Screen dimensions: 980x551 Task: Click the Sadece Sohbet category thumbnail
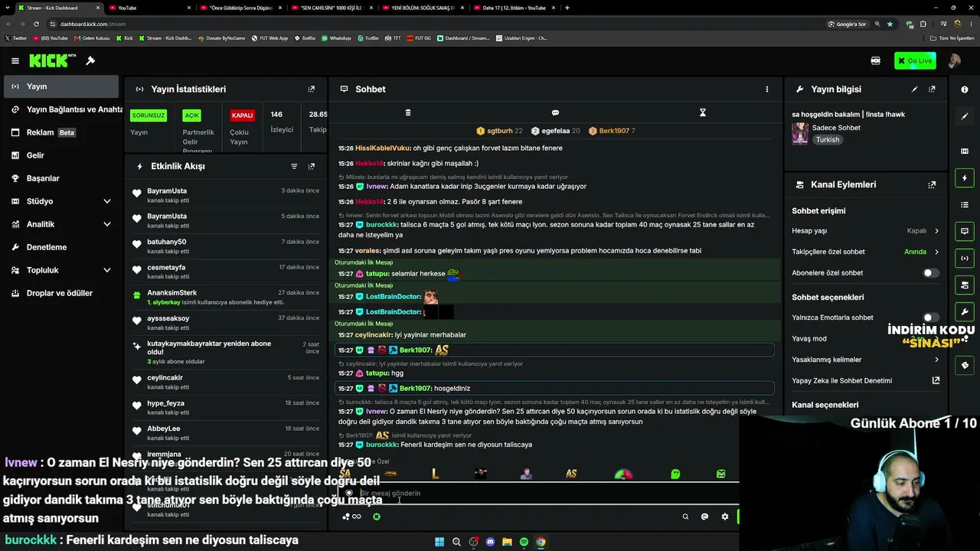click(x=800, y=134)
